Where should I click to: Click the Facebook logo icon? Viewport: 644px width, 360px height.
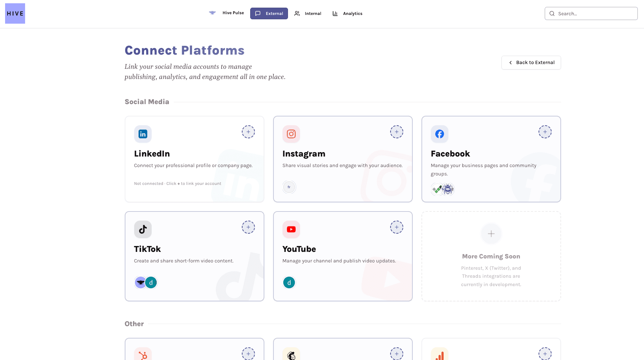click(440, 134)
